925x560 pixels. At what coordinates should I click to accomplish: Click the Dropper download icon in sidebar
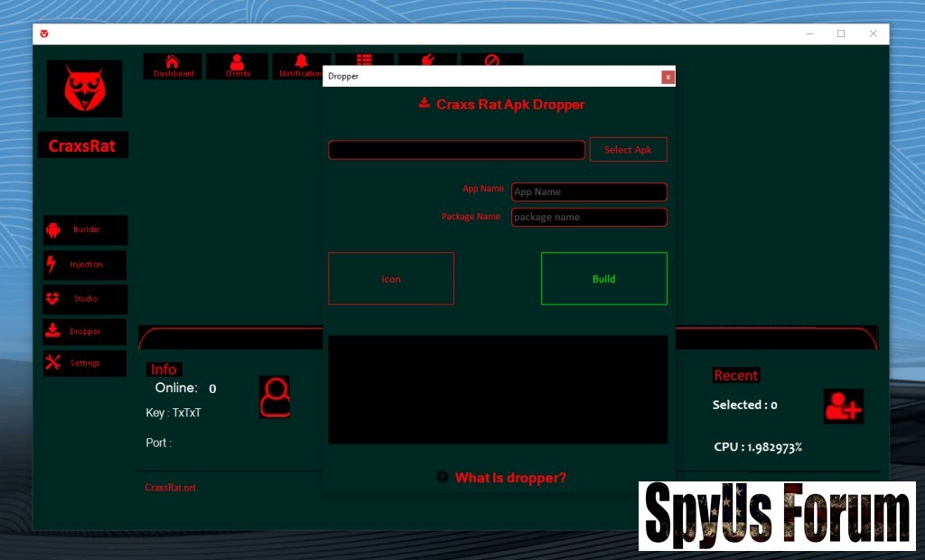[x=54, y=331]
